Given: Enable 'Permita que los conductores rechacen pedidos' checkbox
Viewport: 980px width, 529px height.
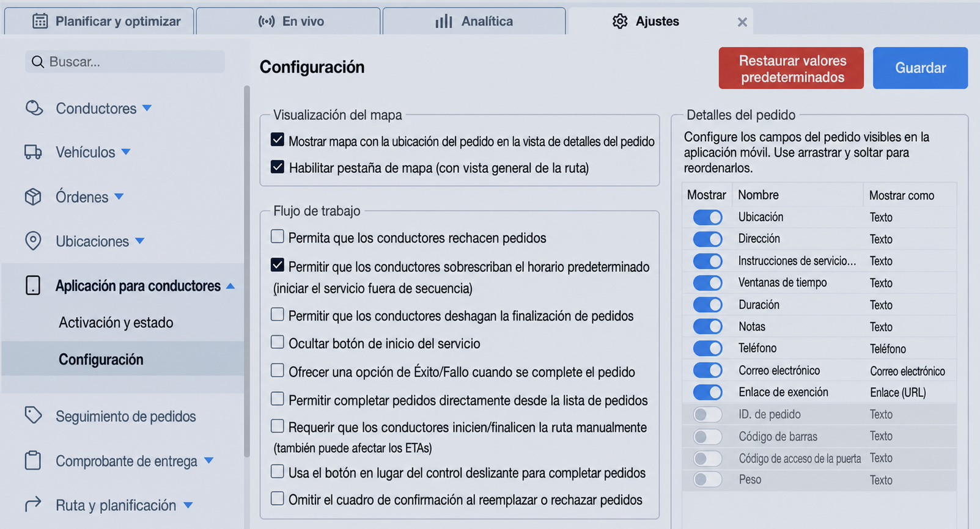Looking at the screenshot, I should pos(278,236).
